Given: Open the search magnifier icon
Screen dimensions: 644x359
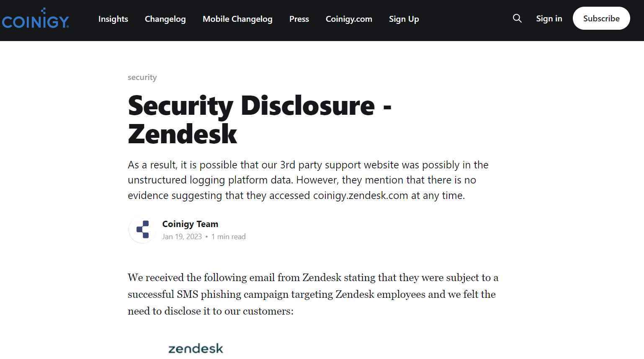Looking at the screenshot, I should pyautogui.click(x=517, y=18).
